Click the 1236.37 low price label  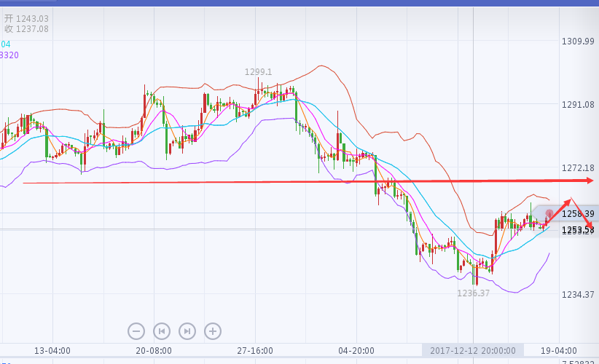point(473,293)
